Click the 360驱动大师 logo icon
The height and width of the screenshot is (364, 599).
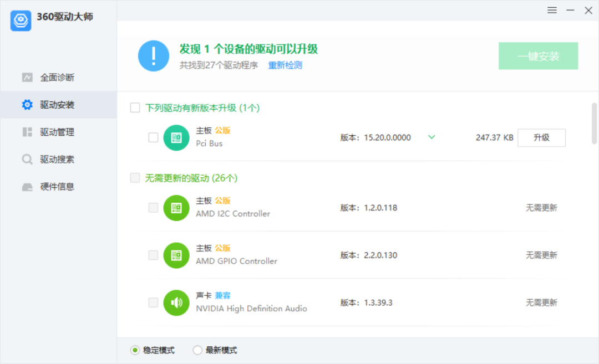[21, 20]
